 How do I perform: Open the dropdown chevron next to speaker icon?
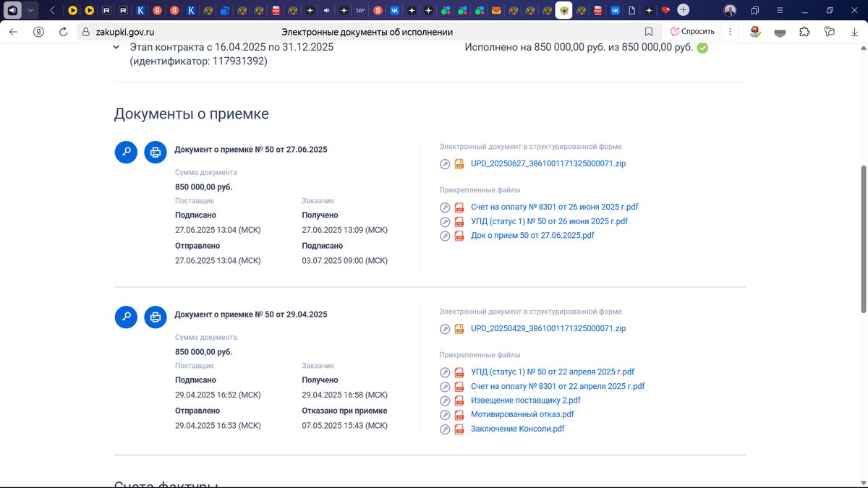click(x=30, y=11)
